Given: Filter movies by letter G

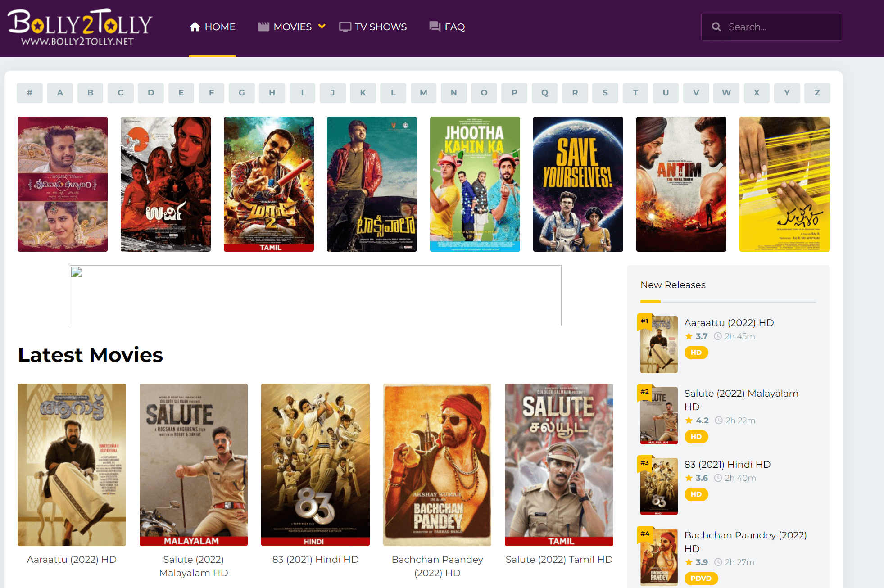Looking at the screenshot, I should click(242, 93).
